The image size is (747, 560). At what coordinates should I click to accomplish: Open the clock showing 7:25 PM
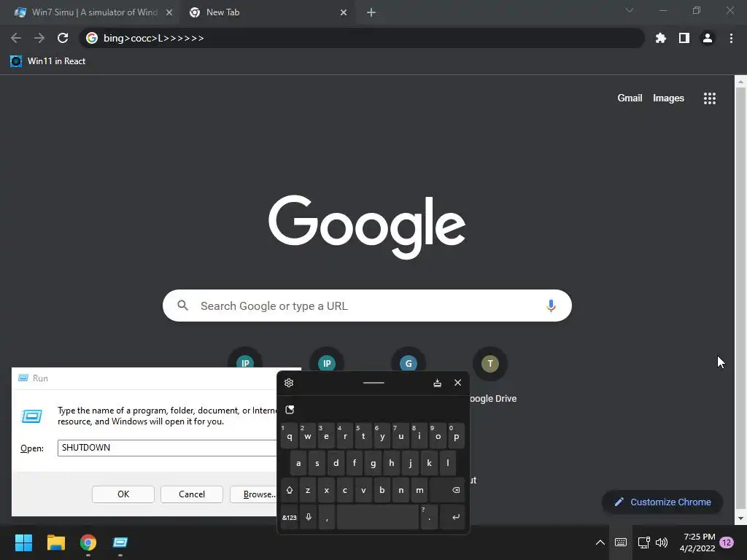pyautogui.click(x=697, y=542)
